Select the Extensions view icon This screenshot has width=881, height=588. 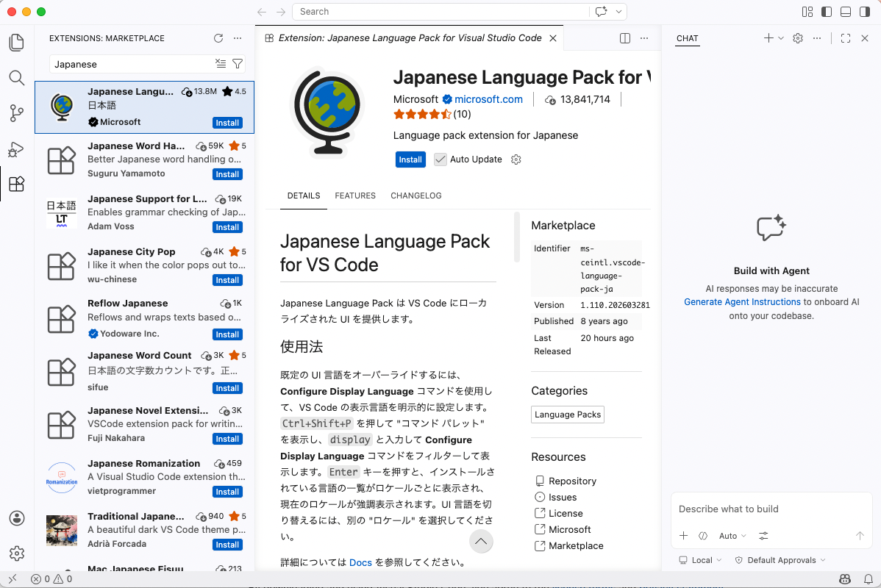coord(17,184)
